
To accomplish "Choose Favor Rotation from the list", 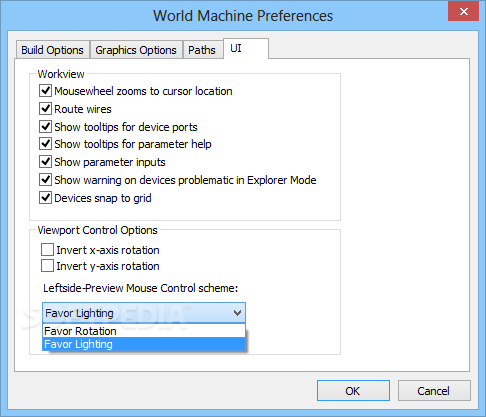I will (144, 331).
